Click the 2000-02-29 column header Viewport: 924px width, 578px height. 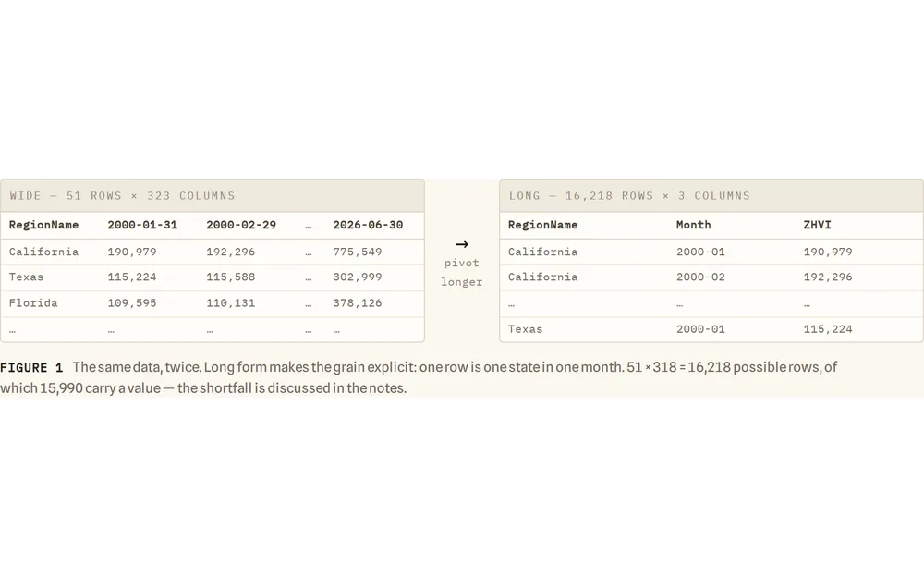(241, 225)
